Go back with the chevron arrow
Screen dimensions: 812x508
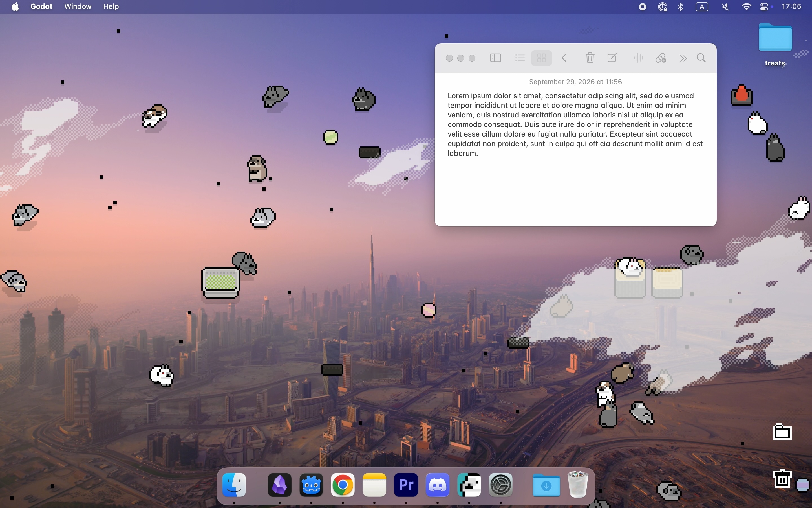[x=564, y=58]
